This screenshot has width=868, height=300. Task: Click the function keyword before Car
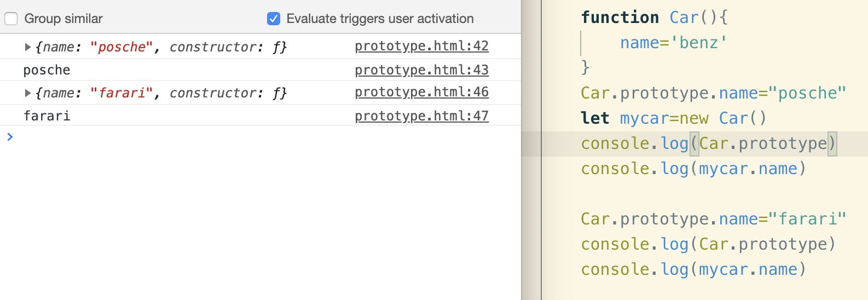[620, 18]
